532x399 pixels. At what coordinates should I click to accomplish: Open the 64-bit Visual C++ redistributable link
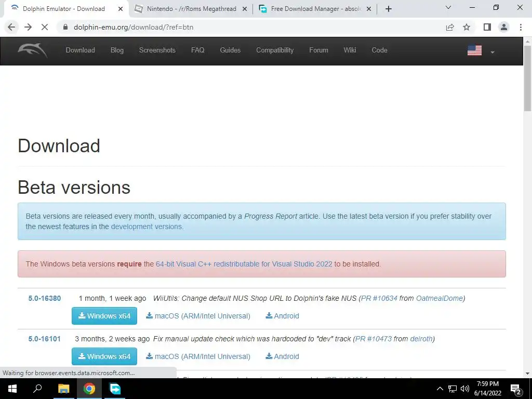[244, 264]
